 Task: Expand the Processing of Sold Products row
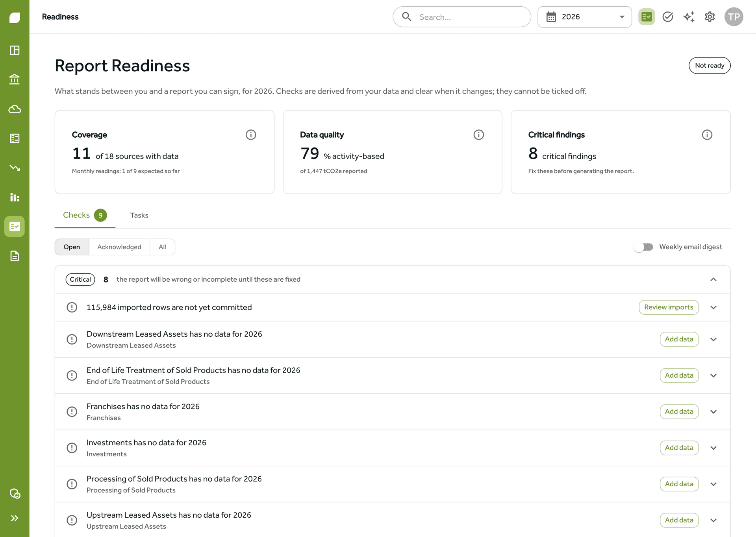[713, 484]
